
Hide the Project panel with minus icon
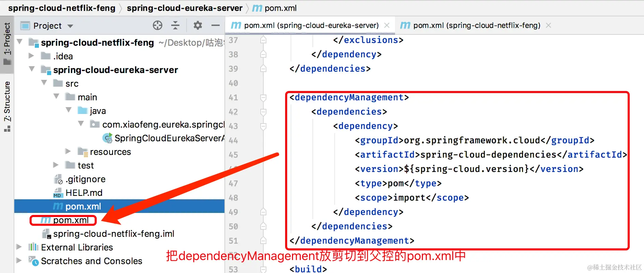point(216,25)
